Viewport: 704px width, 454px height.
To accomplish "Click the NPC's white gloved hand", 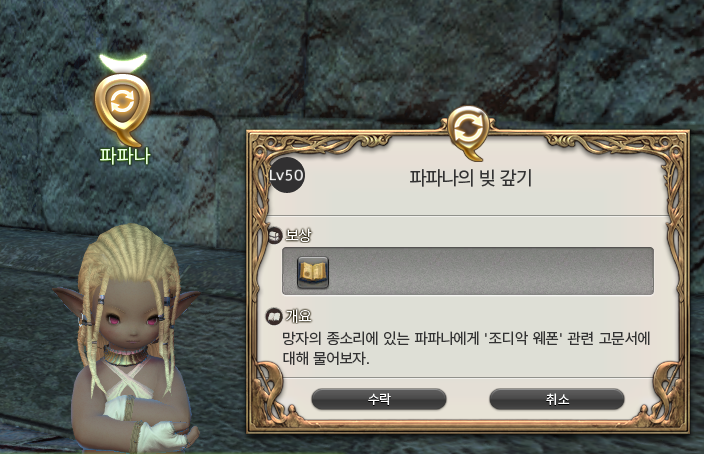I will (163, 433).
